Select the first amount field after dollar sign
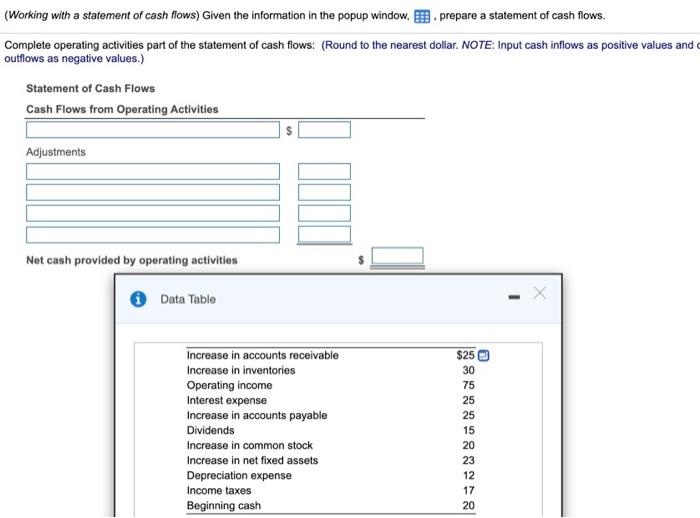This screenshot has height=518, width=700. 325,130
